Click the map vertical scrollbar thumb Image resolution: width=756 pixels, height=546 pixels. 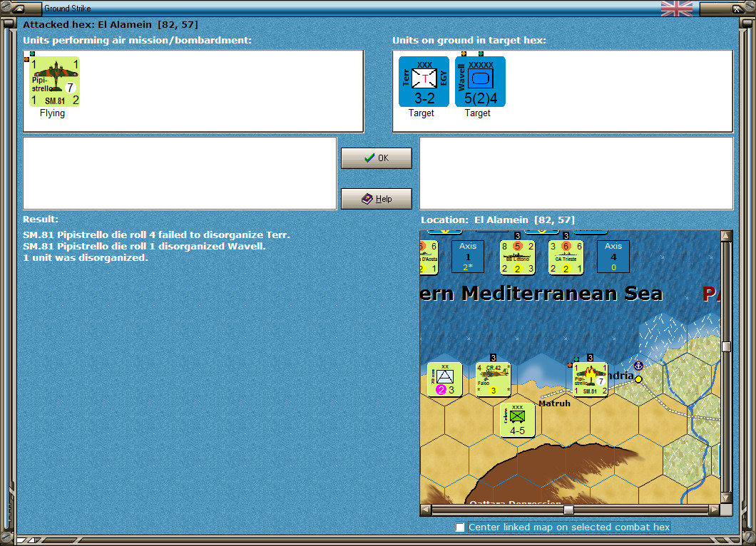coord(726,346)
